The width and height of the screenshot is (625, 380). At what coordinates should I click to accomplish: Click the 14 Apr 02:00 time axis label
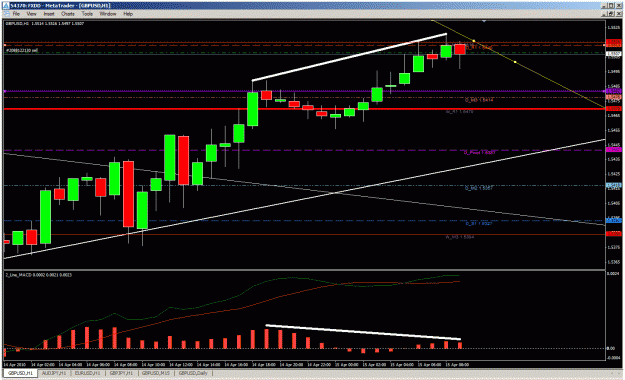click(x=44, y=364)
